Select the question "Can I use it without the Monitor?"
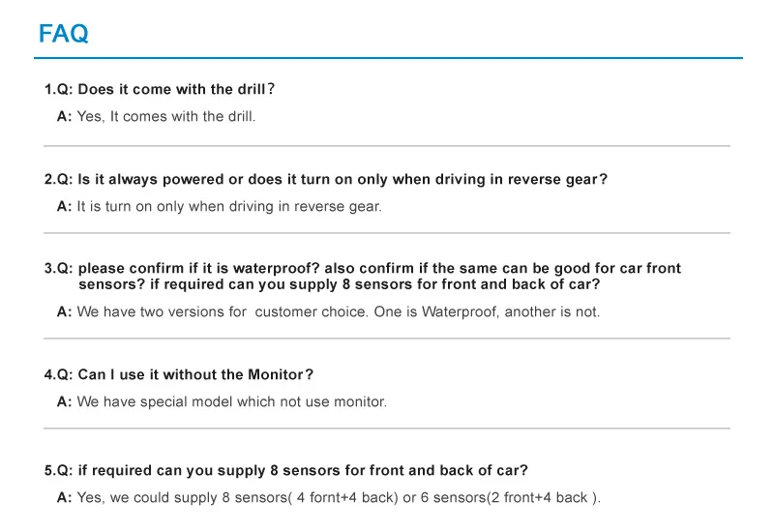774x532 pixels. (195, 375)
